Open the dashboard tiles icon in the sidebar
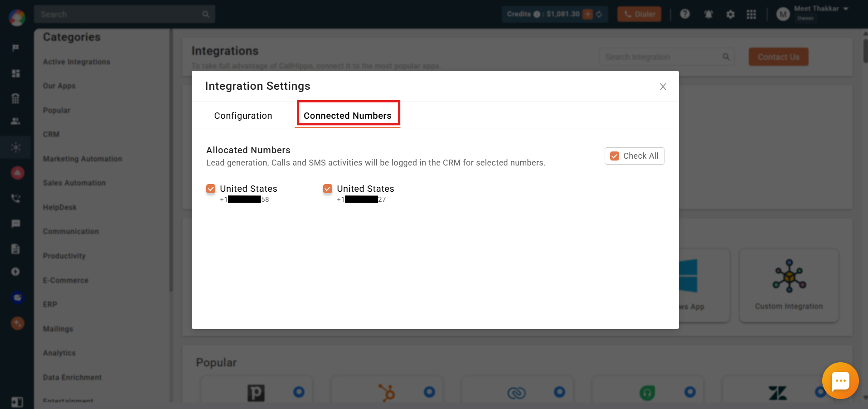868x409 pixels. click(16, 73)
